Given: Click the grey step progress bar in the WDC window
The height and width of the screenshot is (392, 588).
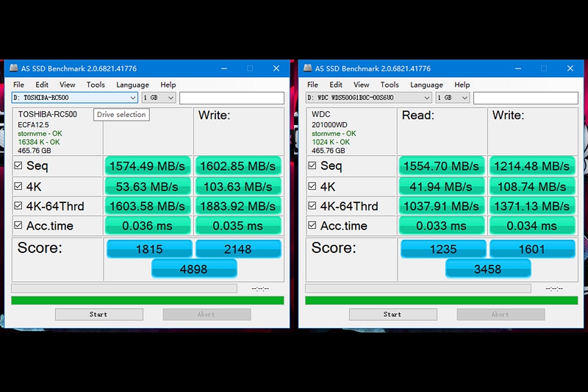Looking at the screenshot, I should click(x=418, y=288).
